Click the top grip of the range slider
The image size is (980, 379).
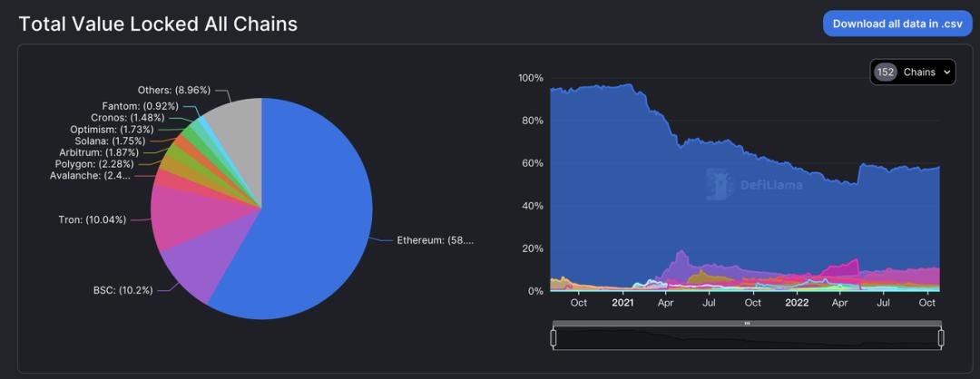point(747,323)
